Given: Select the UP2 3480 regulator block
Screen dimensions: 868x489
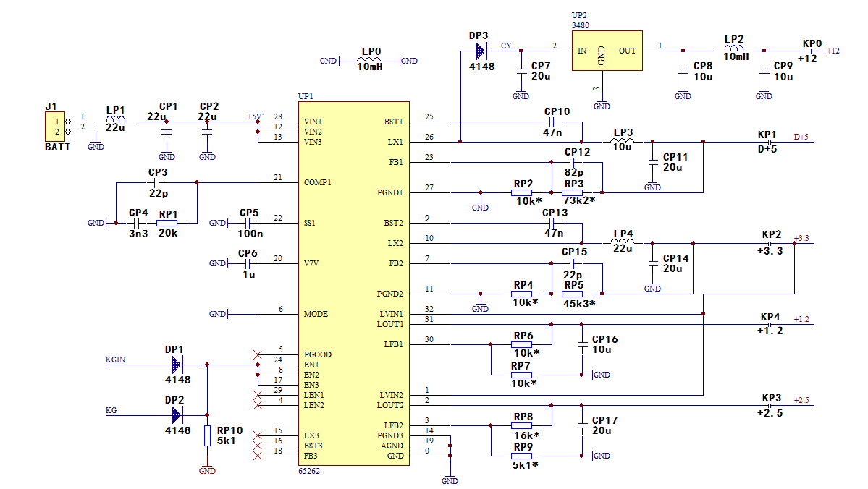Looking at the screenshot, I should coord(607,51).
